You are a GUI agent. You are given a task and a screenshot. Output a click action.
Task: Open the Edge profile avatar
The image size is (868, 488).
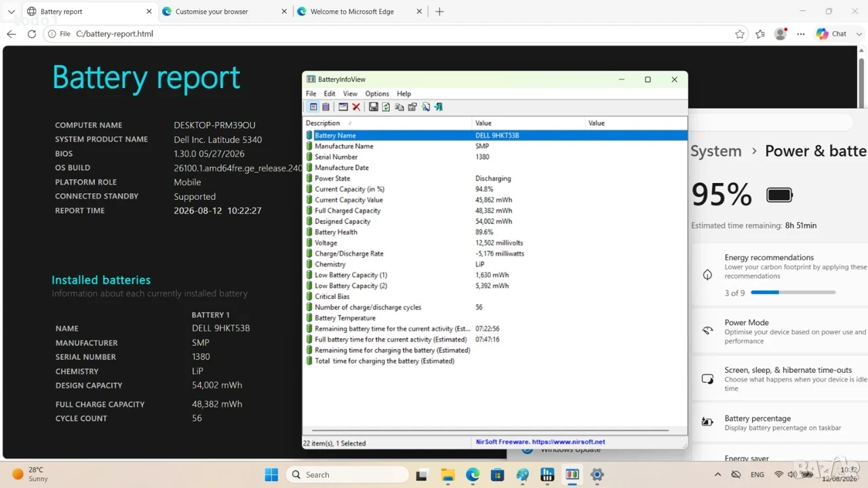click(781, 34)
